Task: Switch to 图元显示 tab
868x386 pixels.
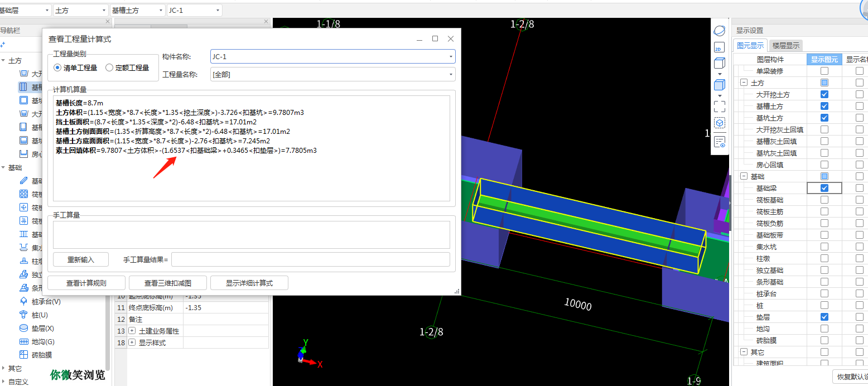Action: [x=750, y=46]
